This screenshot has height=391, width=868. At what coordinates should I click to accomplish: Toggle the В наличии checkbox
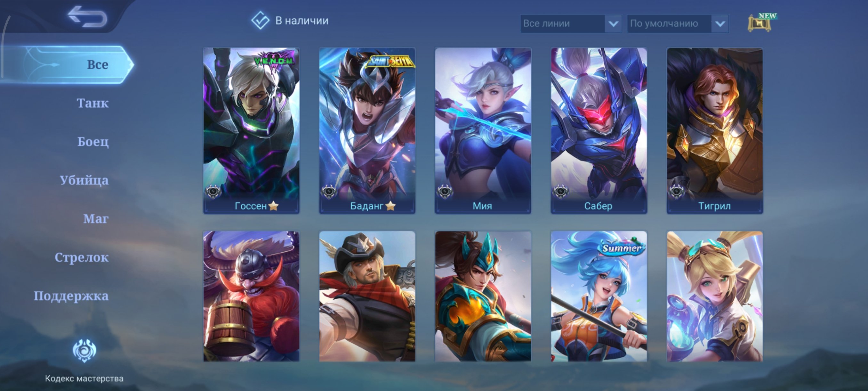click(260, 21)
